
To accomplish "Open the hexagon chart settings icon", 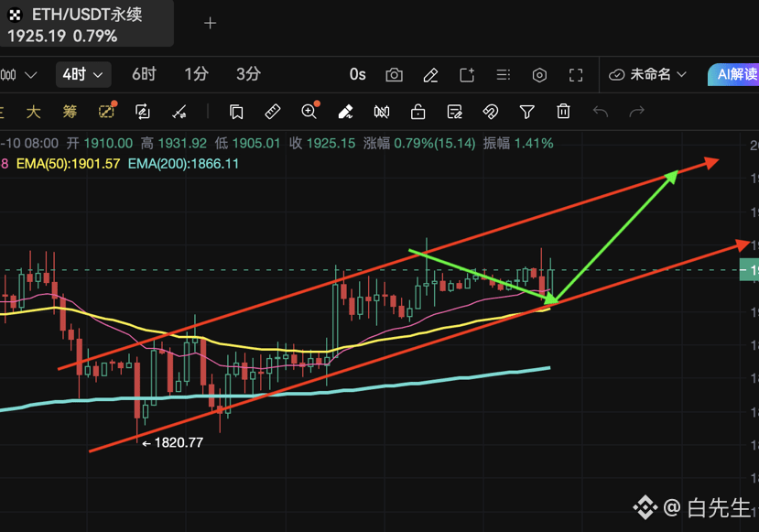I will (539, 75).
